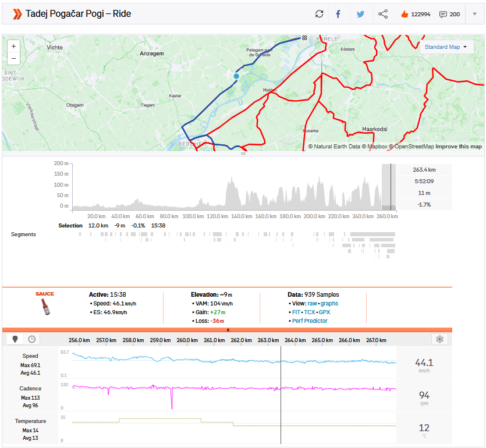Open the Perf Predictor link
Viewport: 486px width, 448px height.
(310, 321)
